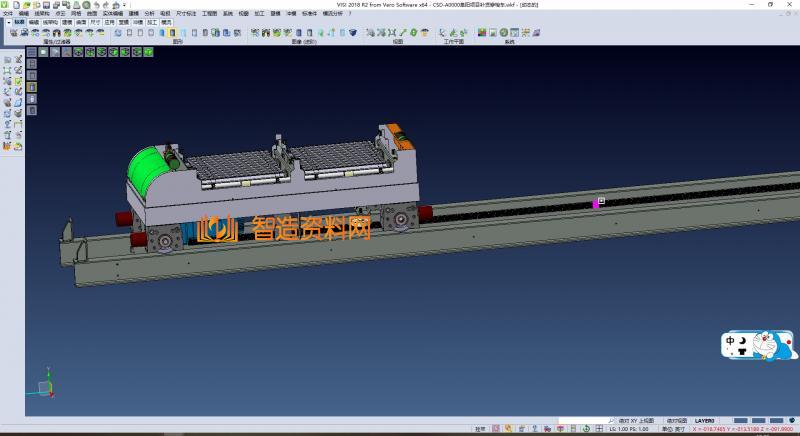This screenshot has height=436, width=800.
Task: Click the top icon in left vertical toolbar
Action: (x=7, y=60)
